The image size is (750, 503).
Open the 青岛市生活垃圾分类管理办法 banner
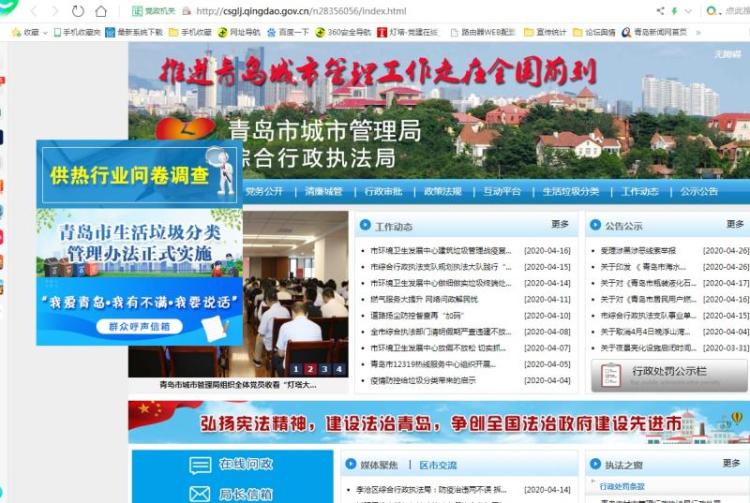tap(139, 243)
